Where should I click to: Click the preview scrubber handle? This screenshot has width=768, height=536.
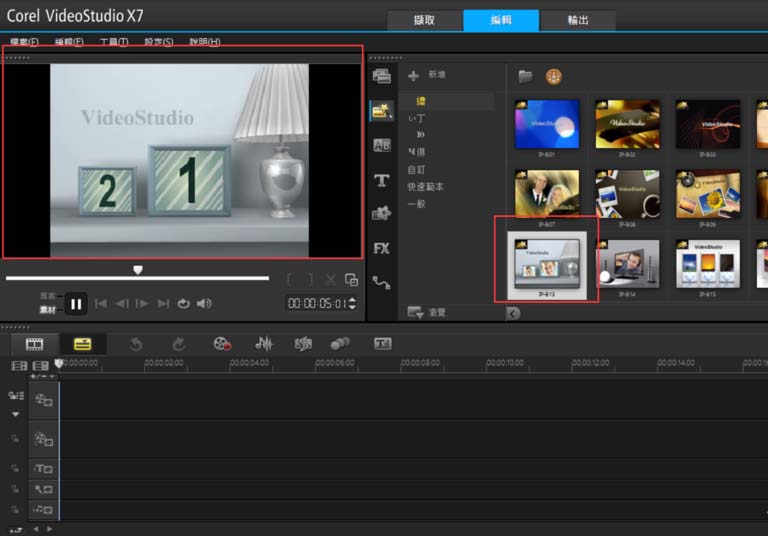coord(138,270)
